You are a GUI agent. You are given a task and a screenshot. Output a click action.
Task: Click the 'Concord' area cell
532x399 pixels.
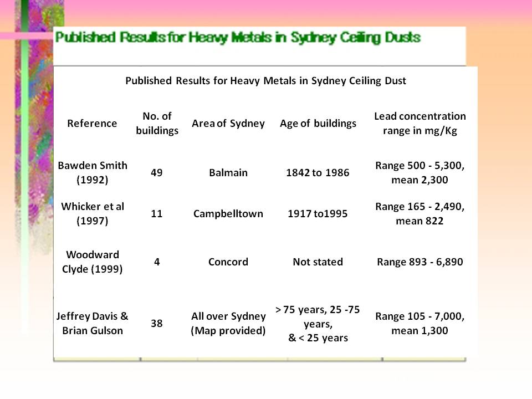(228, 262)
